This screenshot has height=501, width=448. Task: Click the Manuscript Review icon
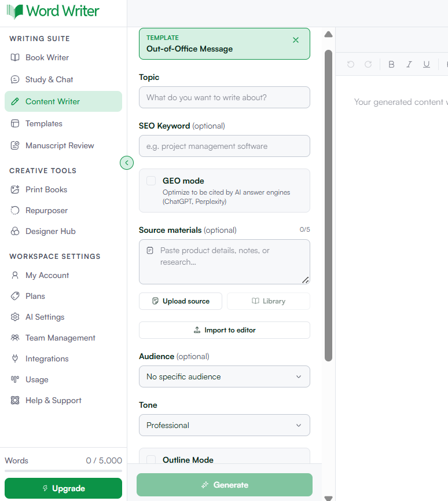click(15, 146)
